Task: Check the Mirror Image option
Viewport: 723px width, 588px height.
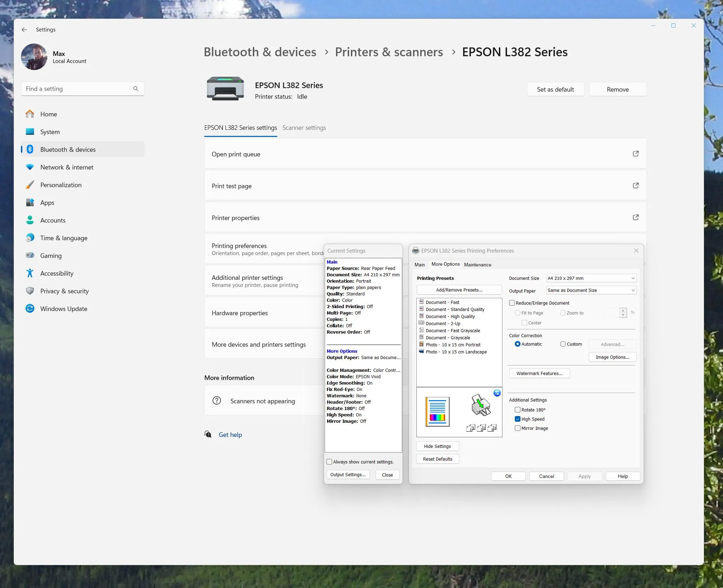Action: pyautogui.click(x=518, y=428)
